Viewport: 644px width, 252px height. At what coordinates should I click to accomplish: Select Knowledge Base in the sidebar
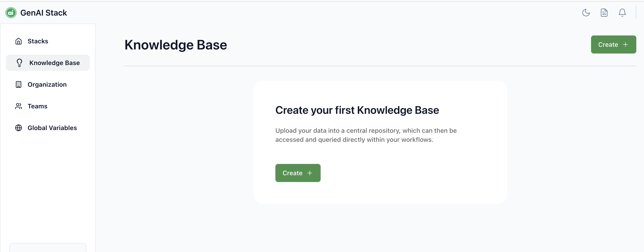pos(55,63)
